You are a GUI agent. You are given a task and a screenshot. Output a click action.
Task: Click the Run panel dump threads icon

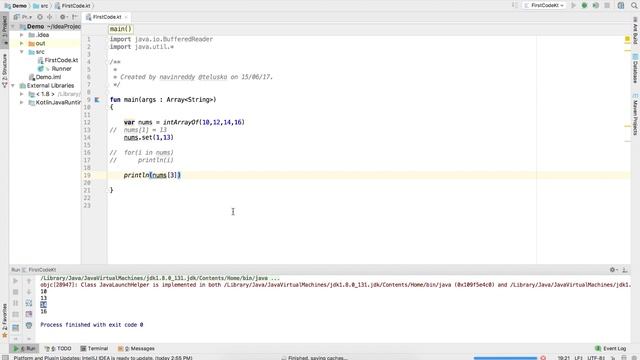16,314
